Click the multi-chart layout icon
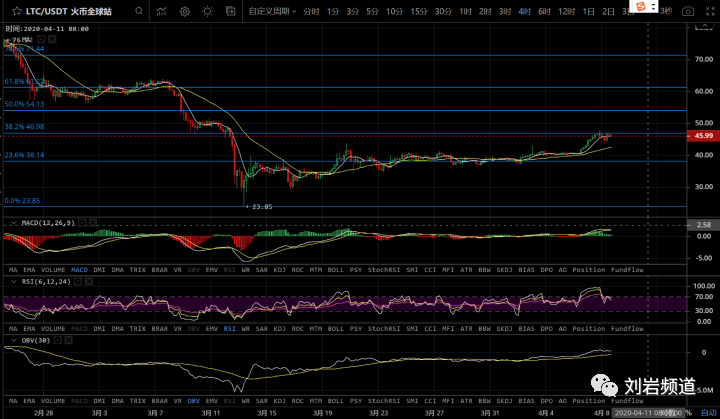720x419 pixels. 231,11
